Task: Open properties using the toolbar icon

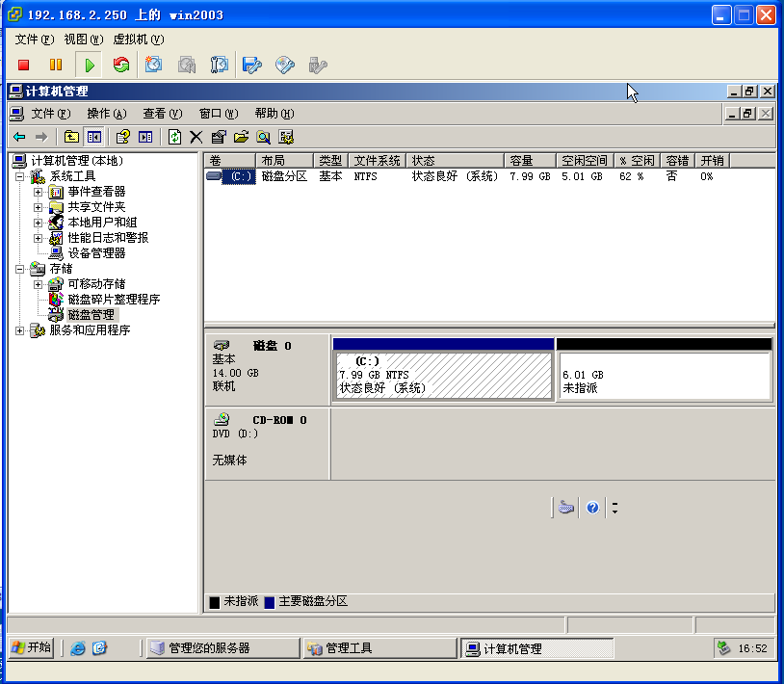Action: coord(217,136)
